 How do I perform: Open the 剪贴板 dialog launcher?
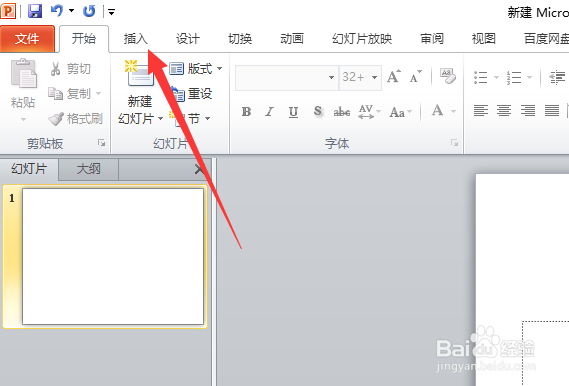(101, 143)
